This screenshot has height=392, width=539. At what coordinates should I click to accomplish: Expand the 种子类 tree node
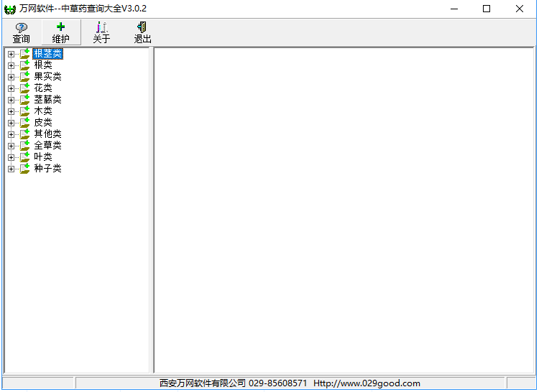pyautogui.click(x=11, y=169)
